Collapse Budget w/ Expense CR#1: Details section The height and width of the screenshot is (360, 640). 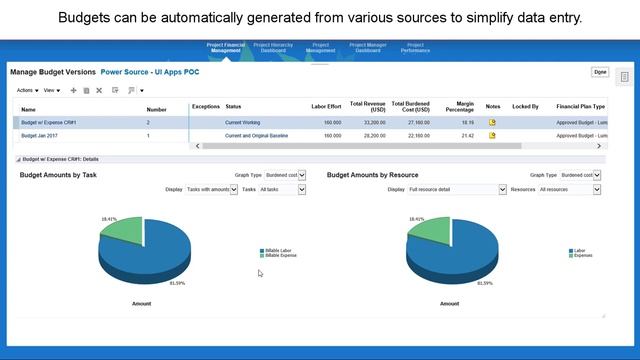click(x=18, y=160)
